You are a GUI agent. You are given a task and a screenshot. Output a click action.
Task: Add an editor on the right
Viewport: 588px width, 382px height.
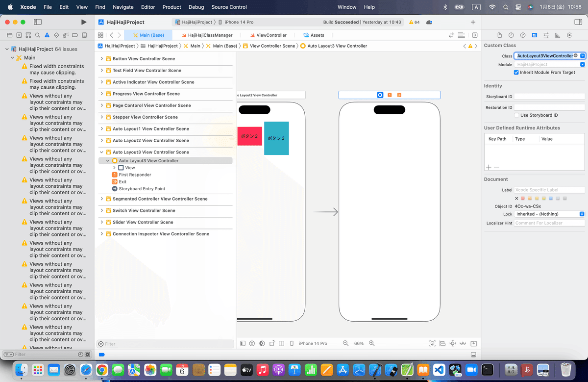tap(475, 35)
